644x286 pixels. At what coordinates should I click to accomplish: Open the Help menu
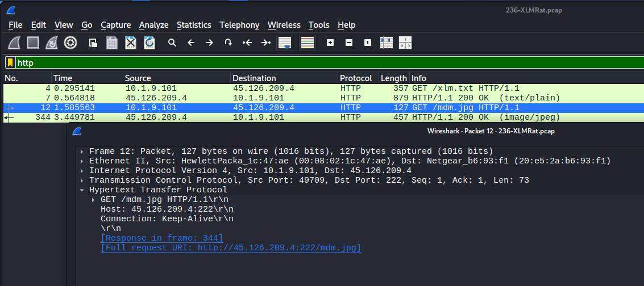click(x=346, y=25)
